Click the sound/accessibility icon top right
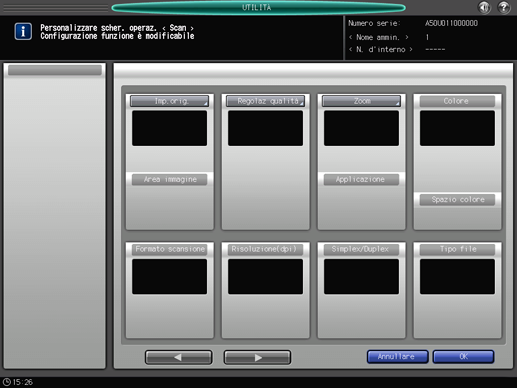 tap(484, 7)
